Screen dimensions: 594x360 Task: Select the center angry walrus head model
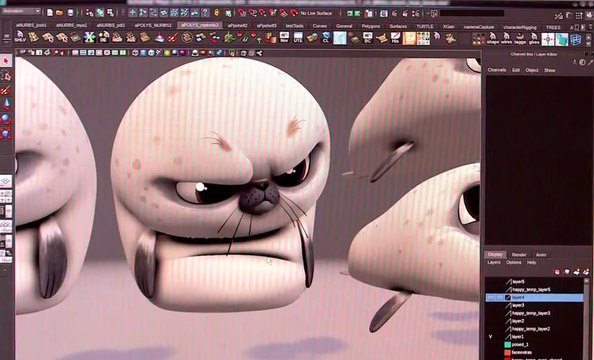(x=220, y=186)
